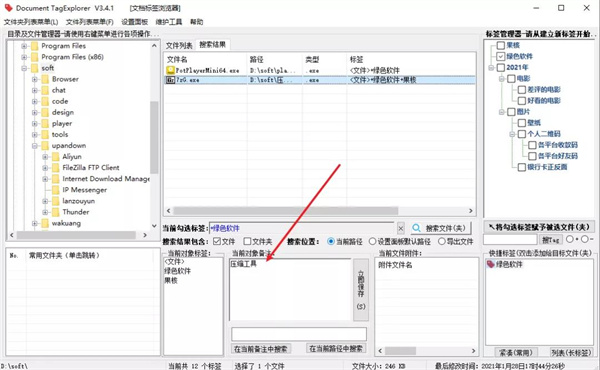Collapse the 个人二维码 tag node
600x370 pixels.
coord(512,134)
